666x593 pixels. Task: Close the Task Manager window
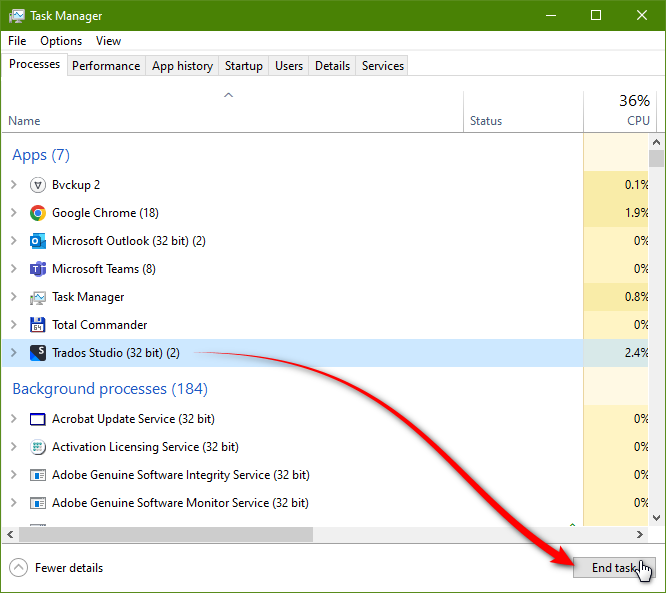642,16
